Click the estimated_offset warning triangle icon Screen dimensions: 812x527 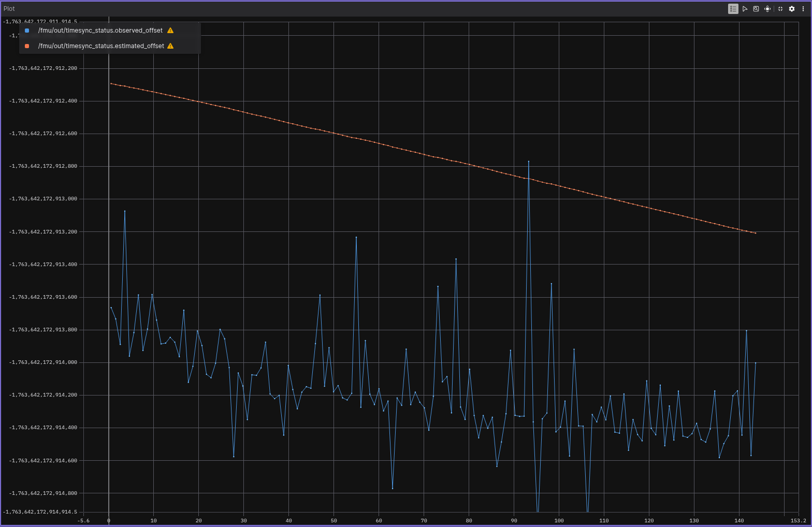click(x=170, y=46)
